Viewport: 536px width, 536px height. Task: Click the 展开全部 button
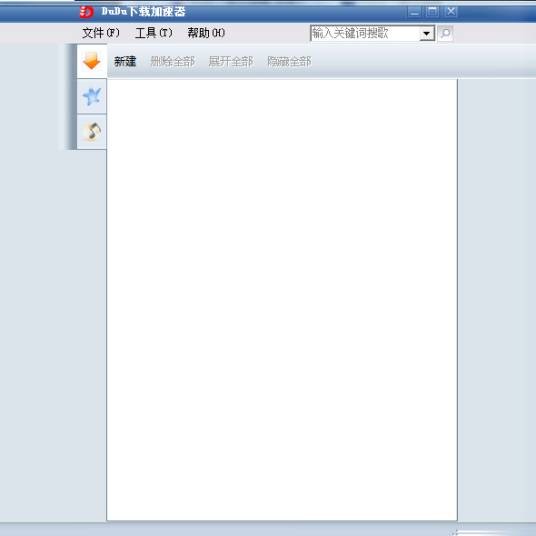point(231,62)
